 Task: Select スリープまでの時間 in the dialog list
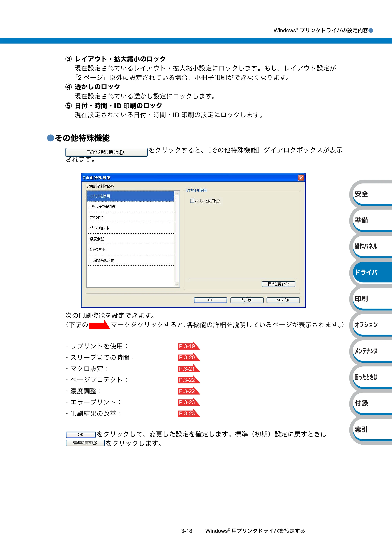tap(131, 207)
